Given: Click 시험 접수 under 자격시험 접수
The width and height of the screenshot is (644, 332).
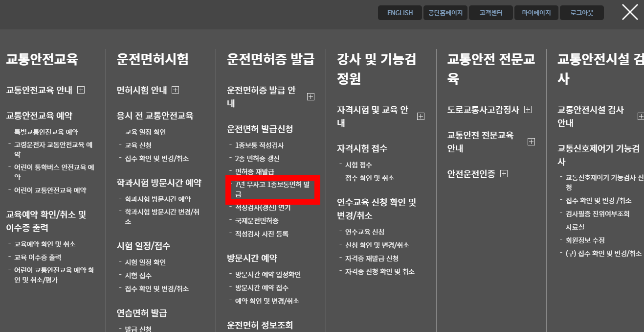Looking at the screenshot, I should (358, 165).
